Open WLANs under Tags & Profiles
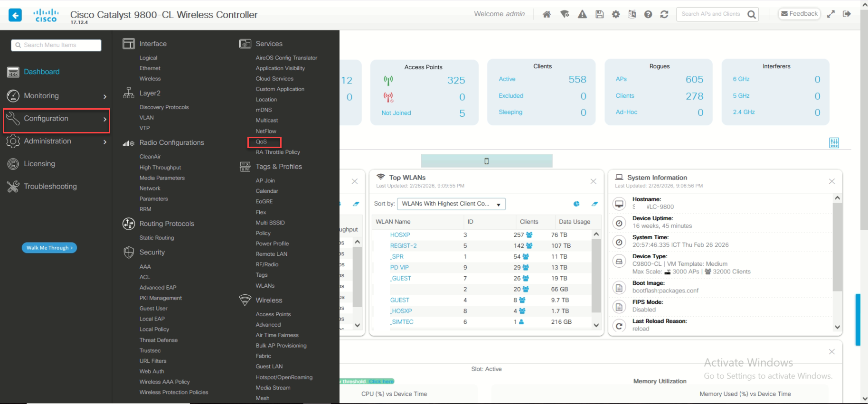Viewport: 868px width, 404px height. [265, 286]
